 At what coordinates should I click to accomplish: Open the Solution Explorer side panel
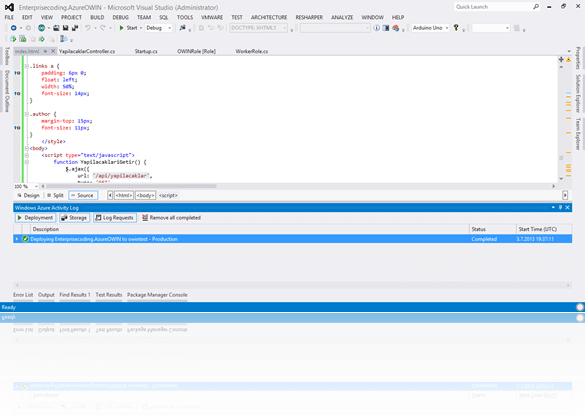578,93
